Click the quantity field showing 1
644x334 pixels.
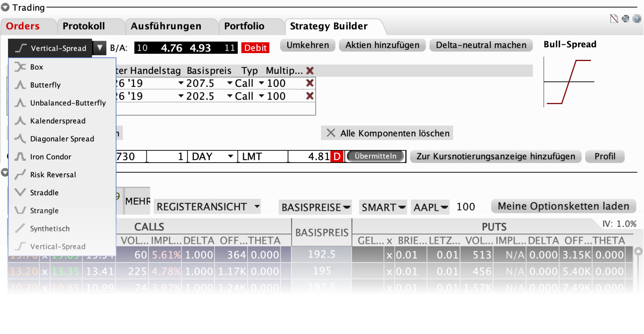click(x=167, y=156)
